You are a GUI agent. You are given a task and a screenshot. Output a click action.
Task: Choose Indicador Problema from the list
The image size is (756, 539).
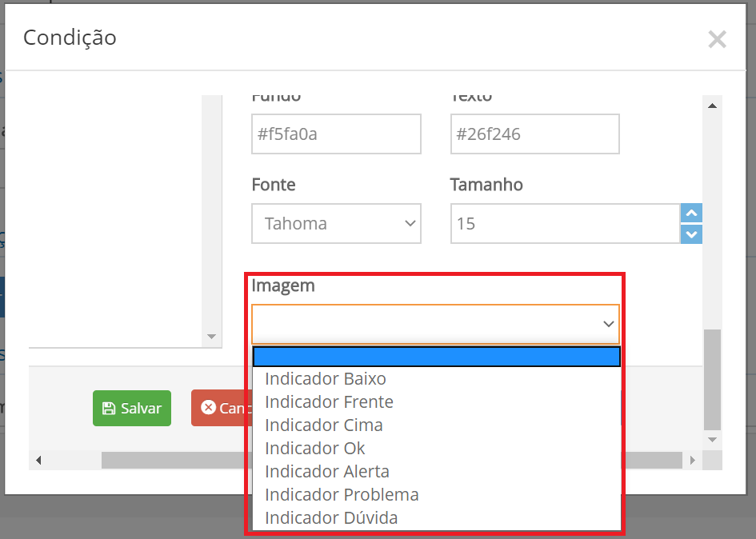436,495
